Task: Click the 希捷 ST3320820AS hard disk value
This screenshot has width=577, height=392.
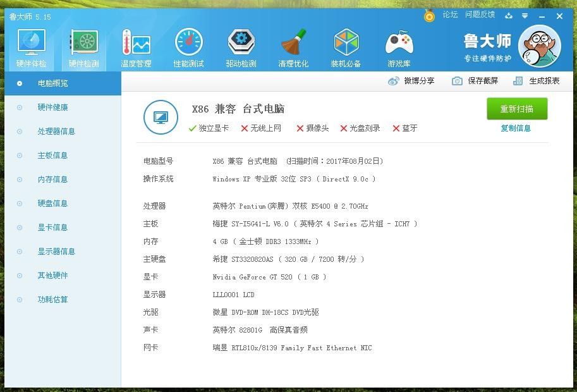Action: (x=288, y=259)
